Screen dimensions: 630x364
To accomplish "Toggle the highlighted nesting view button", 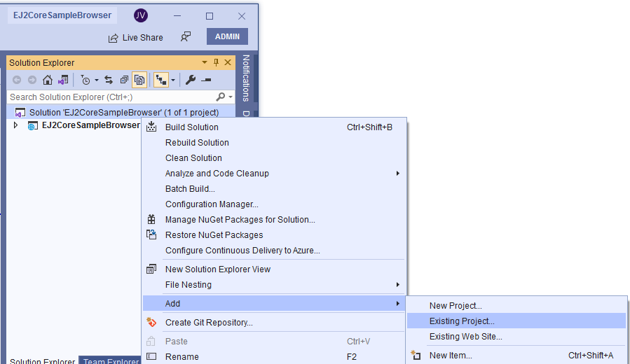I will coord(161,80).
